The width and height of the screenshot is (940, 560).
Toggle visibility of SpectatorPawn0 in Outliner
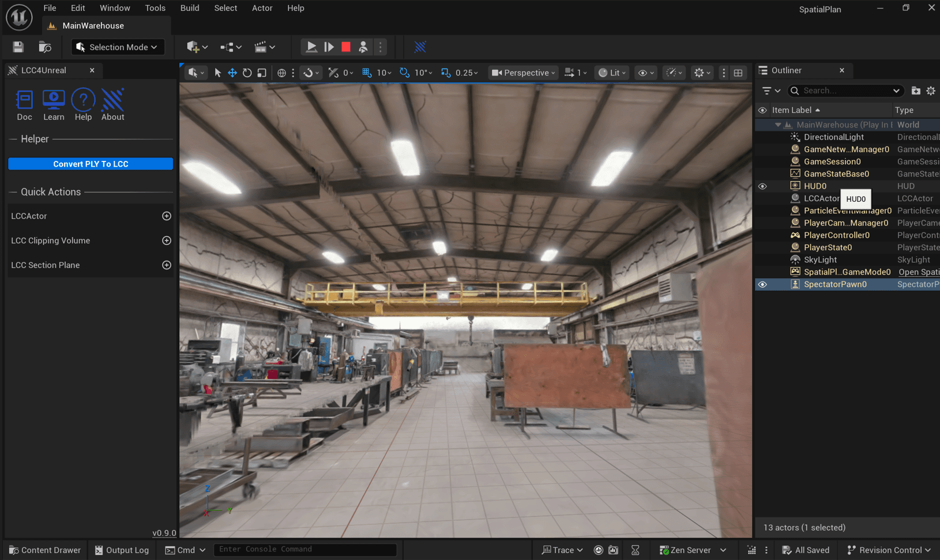pos(762,284)
